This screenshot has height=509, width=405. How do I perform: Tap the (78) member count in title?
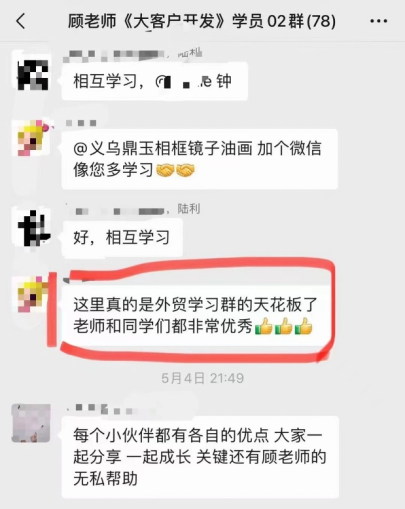tap(321, 21)
